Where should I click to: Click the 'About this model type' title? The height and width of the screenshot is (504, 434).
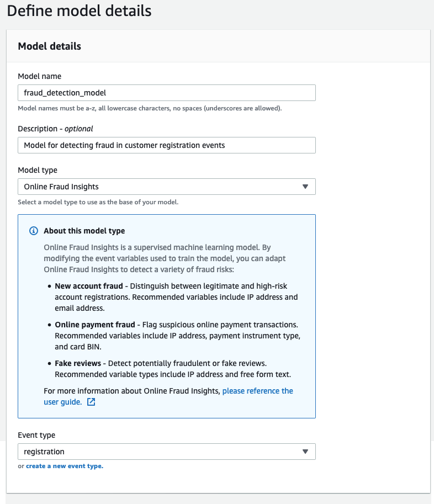pyautogui.click(x=84, y=231)
